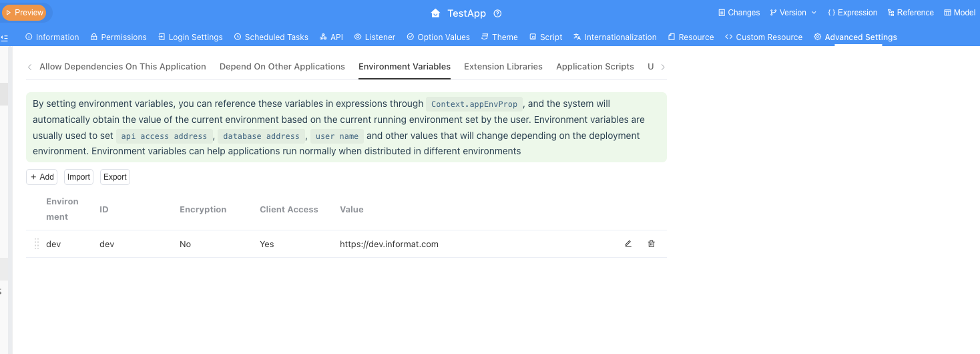Viewport: 980px width, 354px height.
Task: Open Depend On Other Applications tab
Action: tap(282, 67)
